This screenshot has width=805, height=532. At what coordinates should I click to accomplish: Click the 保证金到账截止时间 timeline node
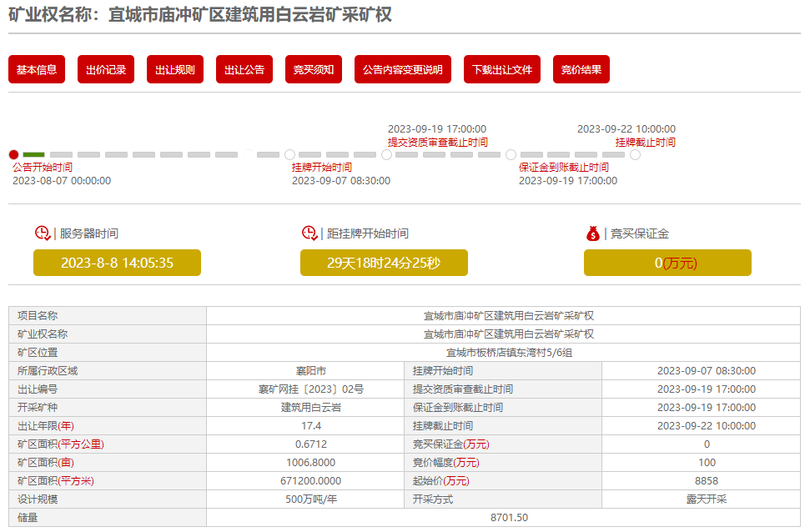pos(511,155)
